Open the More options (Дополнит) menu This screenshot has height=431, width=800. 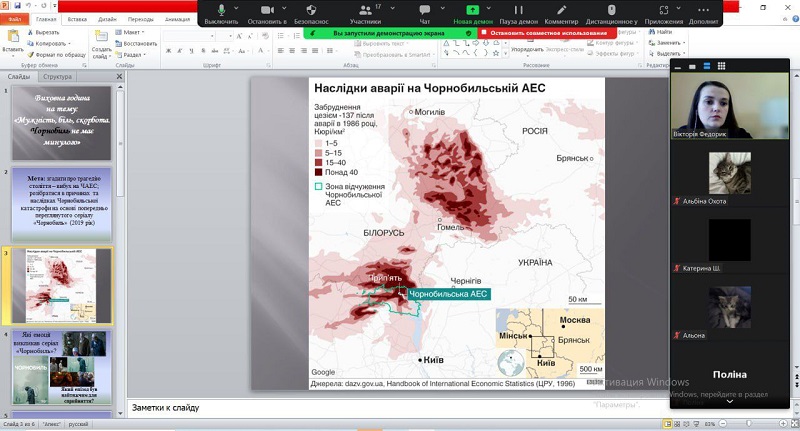tap(703, 10)
